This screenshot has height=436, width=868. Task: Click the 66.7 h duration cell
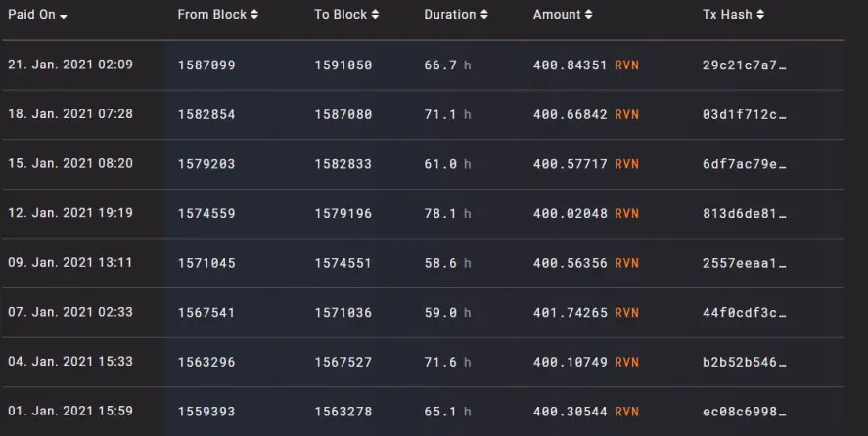pos(448,65)
